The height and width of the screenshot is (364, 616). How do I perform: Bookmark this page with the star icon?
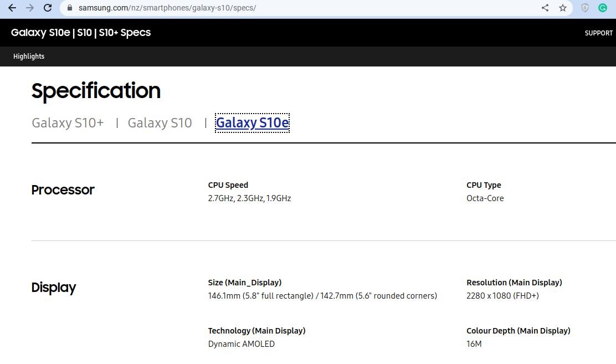click(x=563, y=8)
